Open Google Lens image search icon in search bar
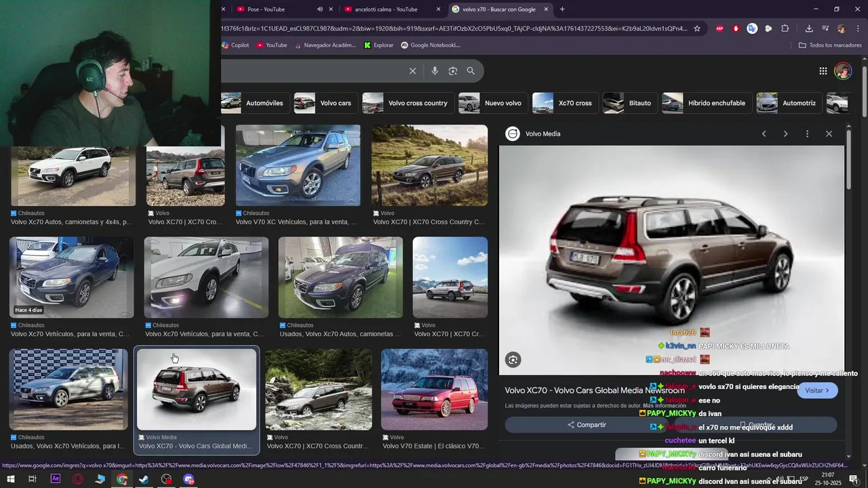Viewport: 868px width, 488px height. point(453,70)
